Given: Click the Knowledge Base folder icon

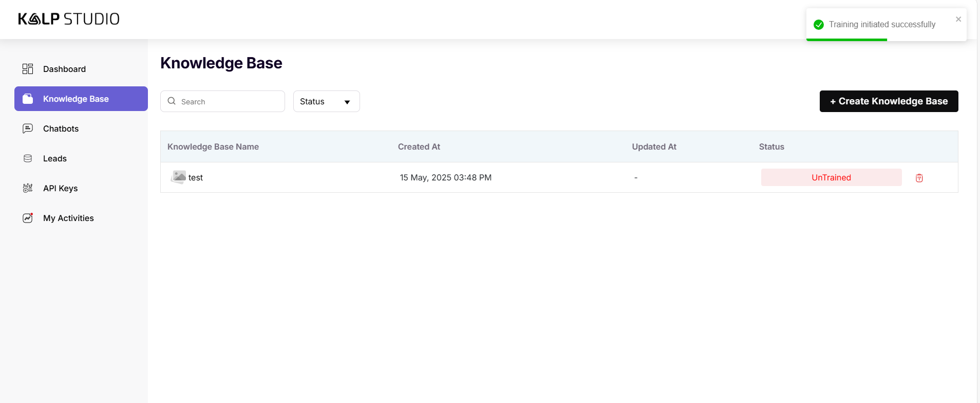Looking at the screenshot, I should (x=28, y=99).
